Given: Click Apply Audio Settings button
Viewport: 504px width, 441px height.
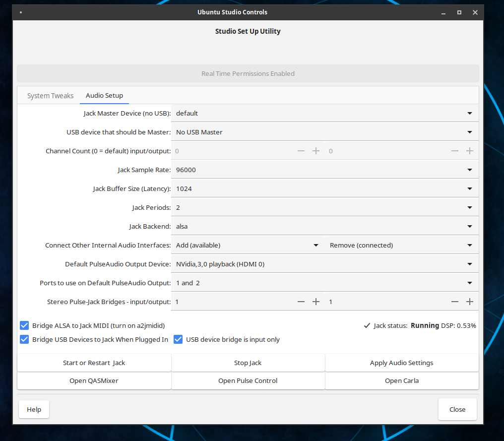Looking at the screenshot, I should click(x=401, y=363).
